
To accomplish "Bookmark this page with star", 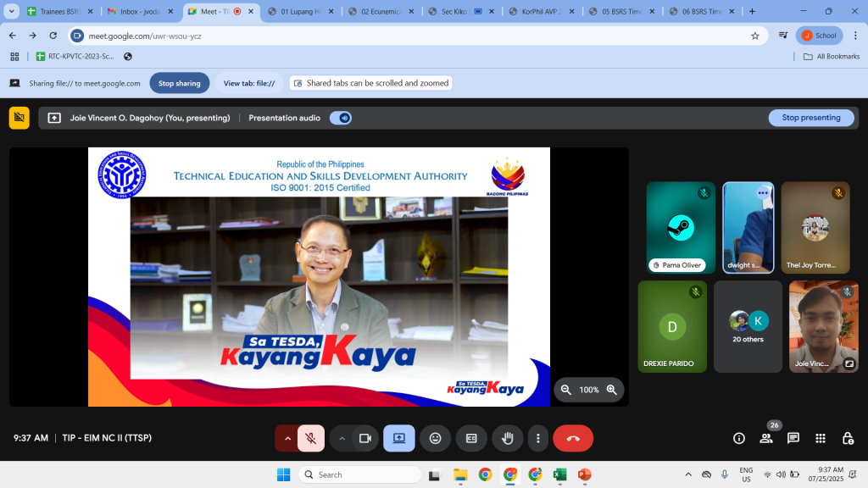I will [x=755, y=36].
